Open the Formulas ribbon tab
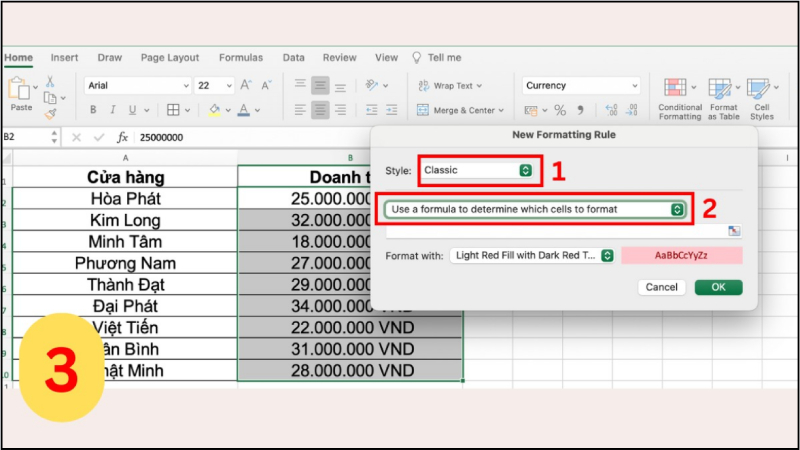 (x=241, y=58)
